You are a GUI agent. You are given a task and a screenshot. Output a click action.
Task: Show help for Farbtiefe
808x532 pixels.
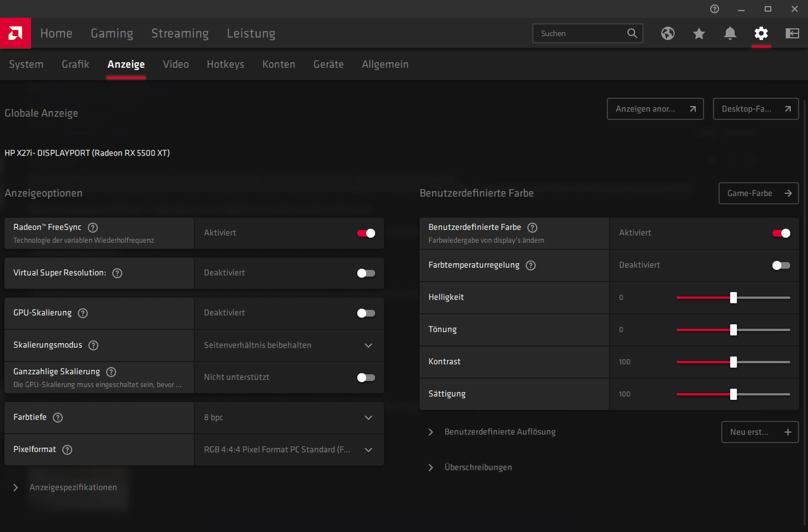pos(58,417)
